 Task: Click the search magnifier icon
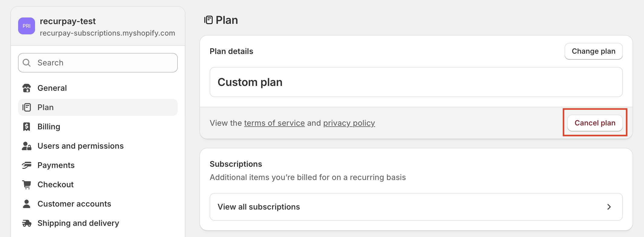point(27,63)
